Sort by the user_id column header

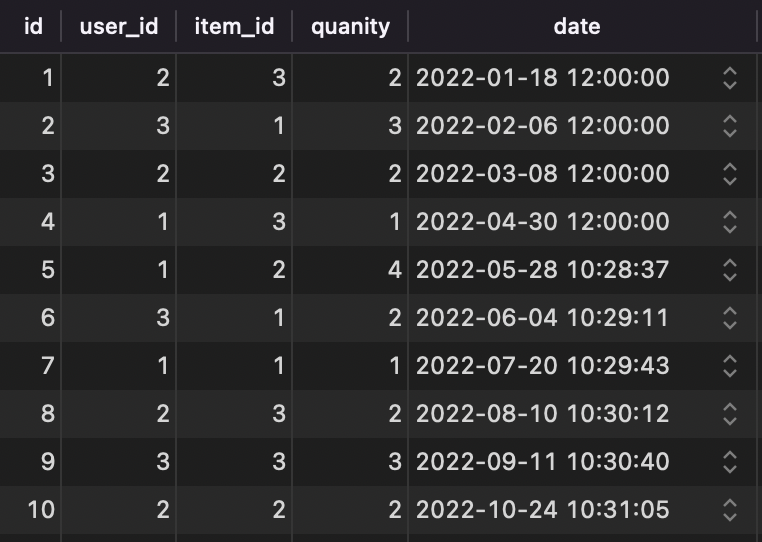point(119,27)
